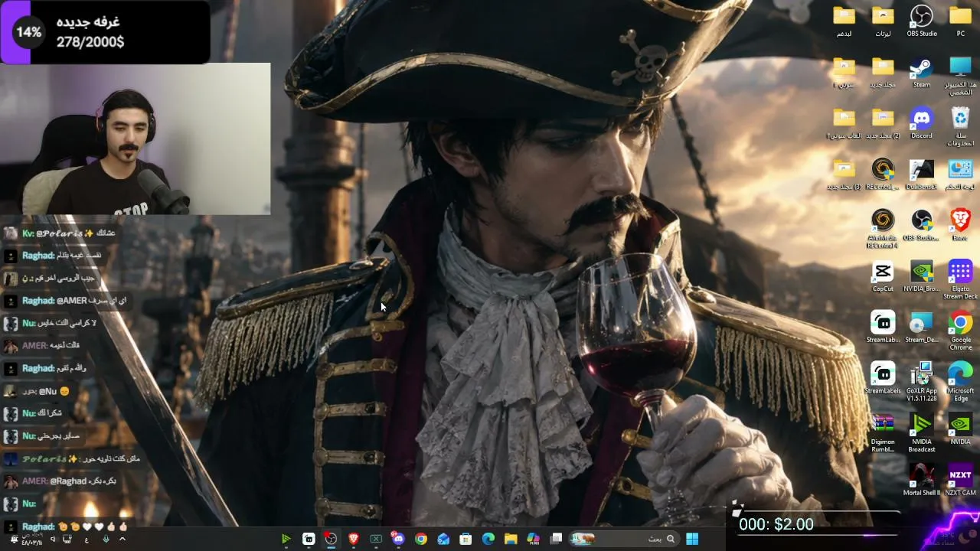This screenshot has width=980, height=551.
Task: Open Control Panel (لوحة التحكم) desktop icon
Action: [x=960, y=174]
